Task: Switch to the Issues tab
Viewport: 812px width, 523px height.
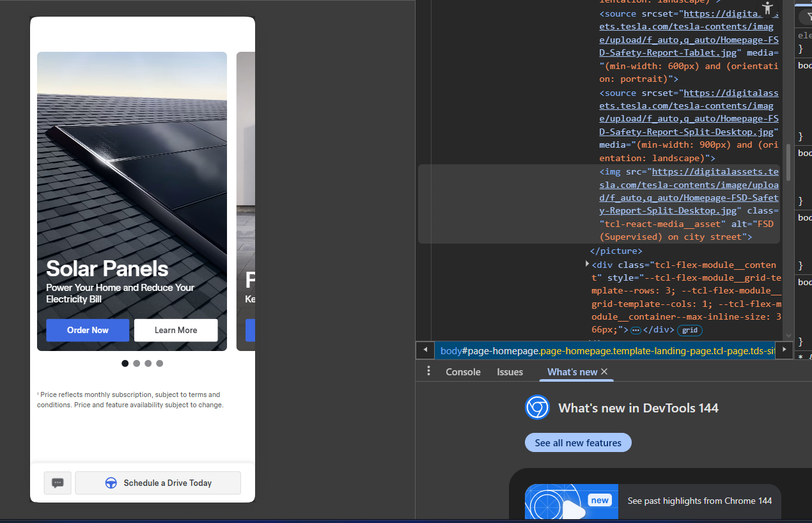Action: (510, 372)
